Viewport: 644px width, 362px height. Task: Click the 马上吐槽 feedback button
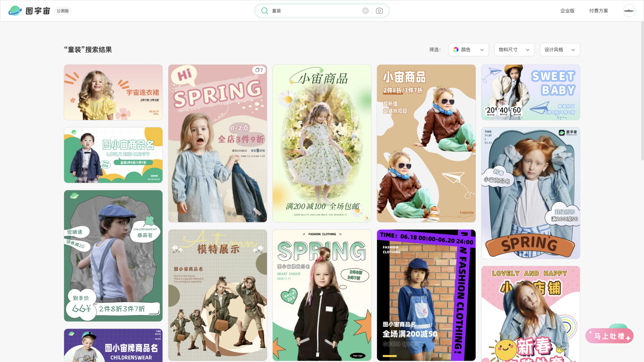609,336
